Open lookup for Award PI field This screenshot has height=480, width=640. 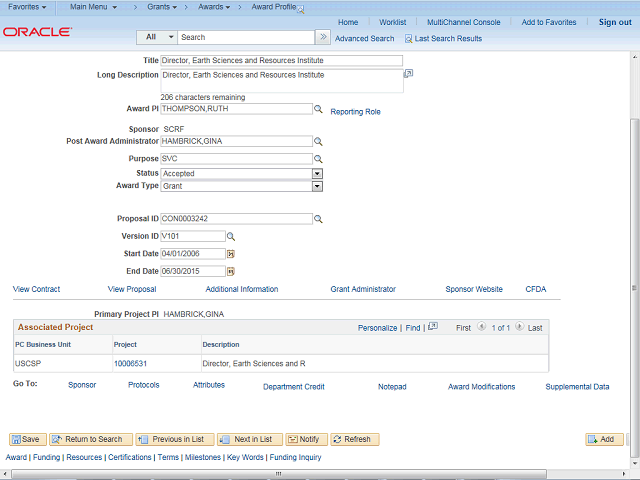click(x=319, y=110)
